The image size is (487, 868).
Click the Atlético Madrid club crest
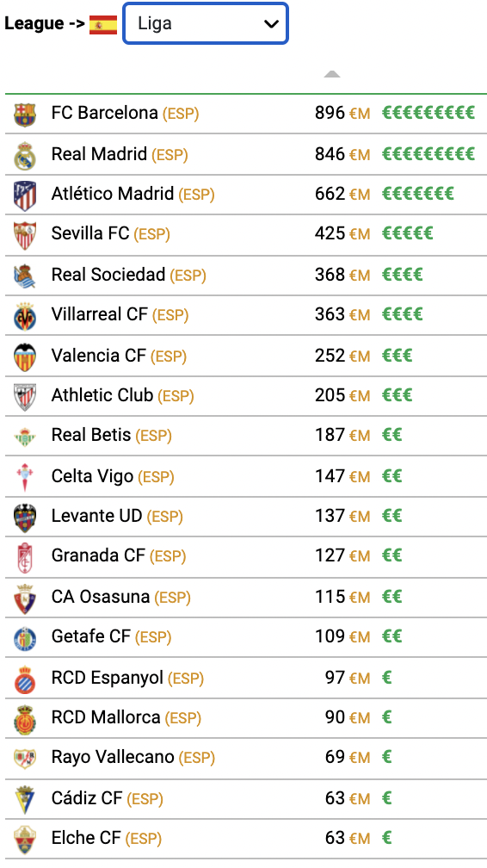[x=25, y=195]
